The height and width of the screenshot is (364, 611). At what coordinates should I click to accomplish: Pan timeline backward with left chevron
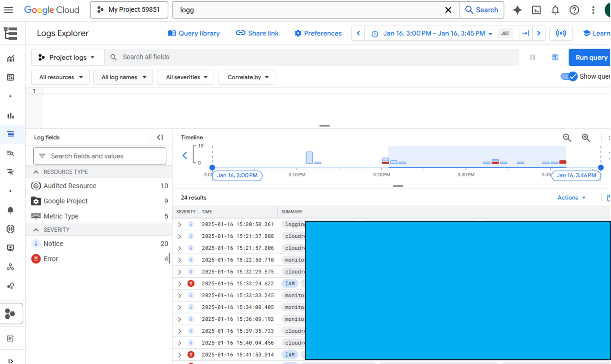[x=185, y=156]
